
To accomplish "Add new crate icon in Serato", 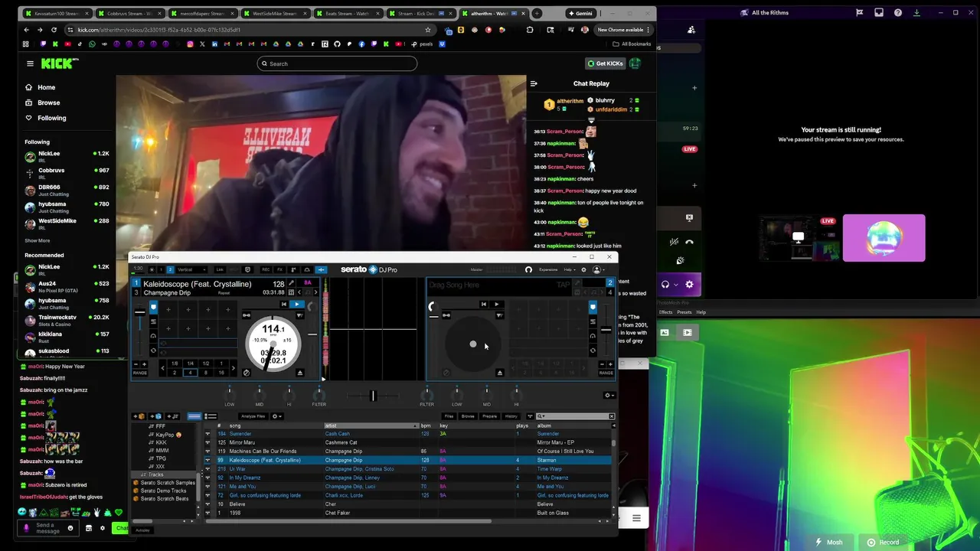I will click(x=140, y=416).
